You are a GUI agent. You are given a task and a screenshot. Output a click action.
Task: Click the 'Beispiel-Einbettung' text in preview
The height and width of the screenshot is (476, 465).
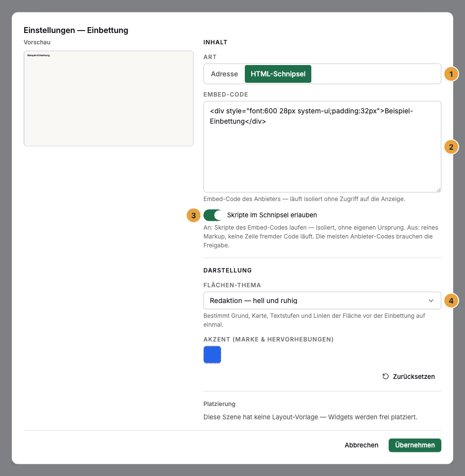(x=38, y=55)
